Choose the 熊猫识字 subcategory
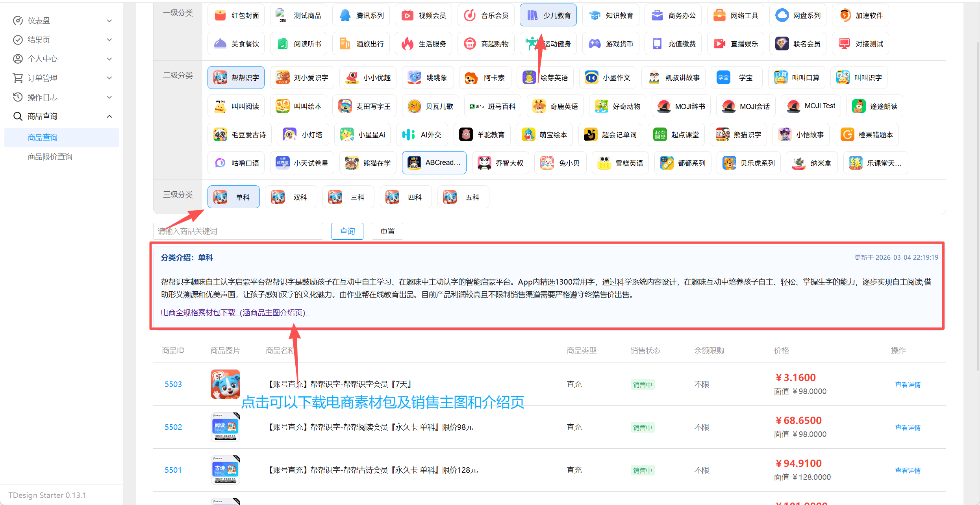 tap(738, 134)
